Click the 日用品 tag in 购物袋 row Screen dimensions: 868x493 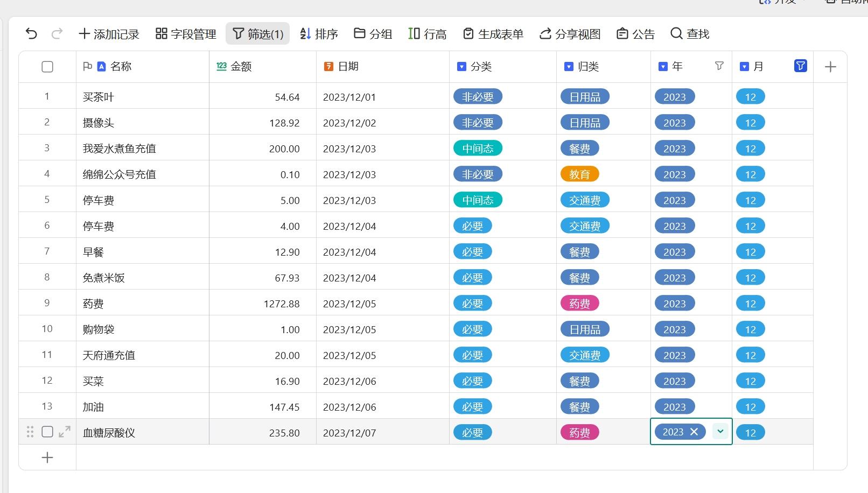[x=585, y=329]
